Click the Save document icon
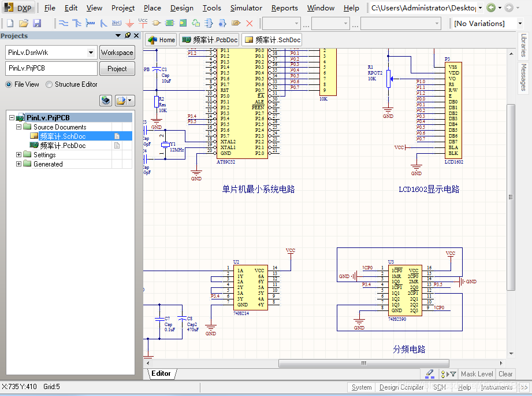The width and height of the screenshot is (532, 396). 37,24
